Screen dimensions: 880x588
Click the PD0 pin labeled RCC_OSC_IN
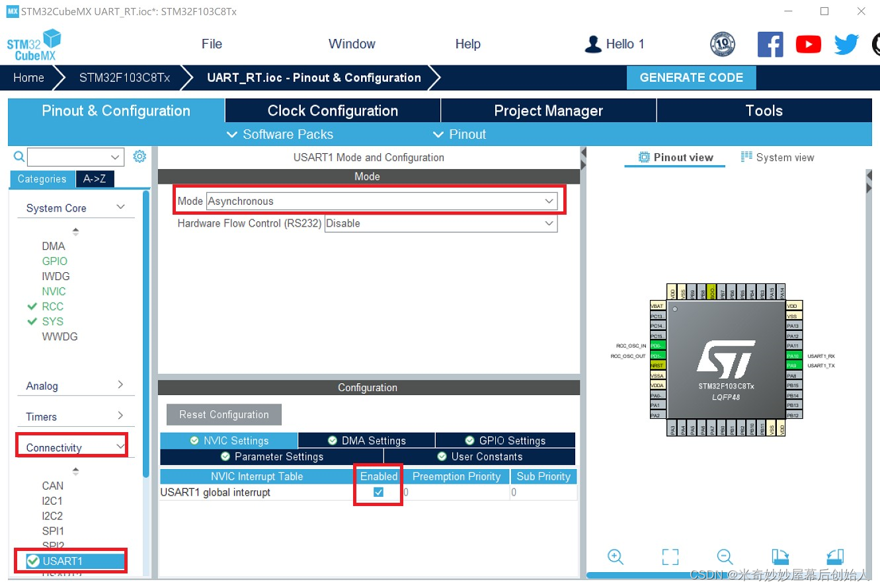(x=657, y=346)
